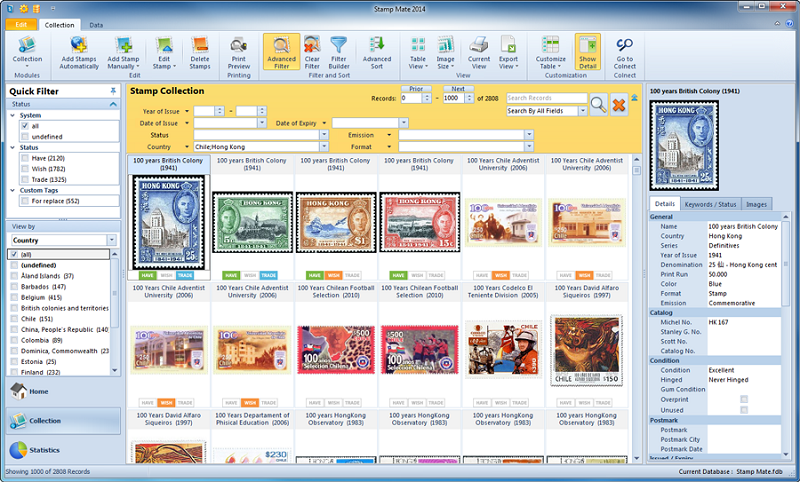
Task: Open the Date of Issue dropdown
Action: pos(262,123)
